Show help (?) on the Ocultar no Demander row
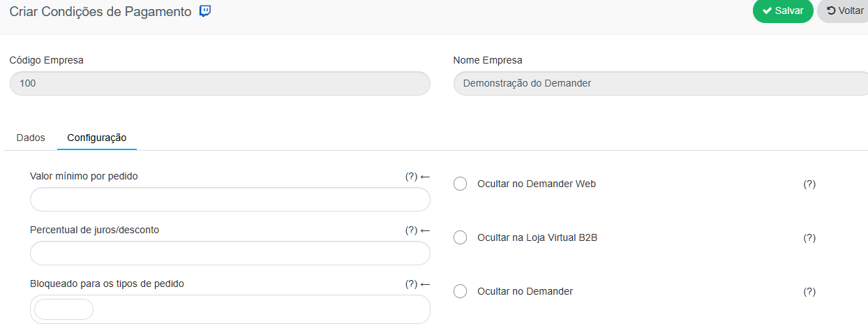Viewport: 868px width, 324px height. tap(809, 292)
